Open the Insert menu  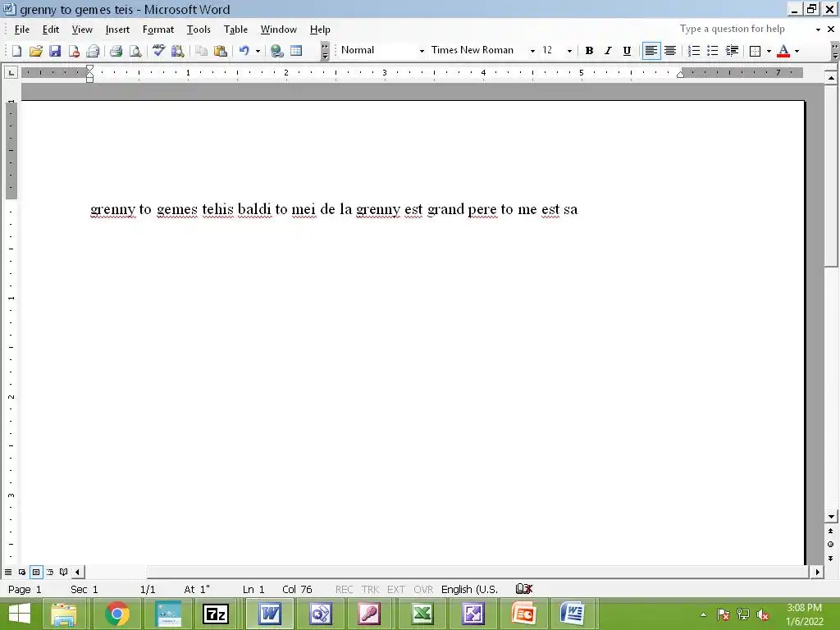click(117, 30)
